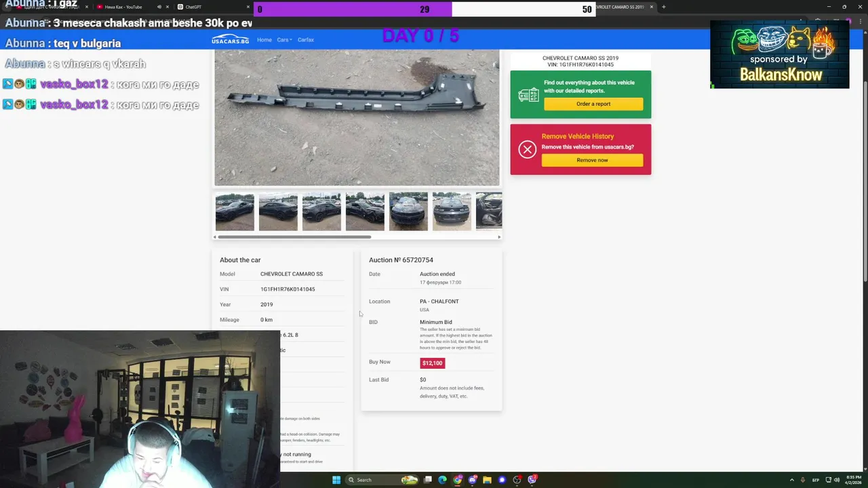The height and width of the screenshot is (488, 868).
Task: Open the Carfax nav link
Action: tap(306, 39)
